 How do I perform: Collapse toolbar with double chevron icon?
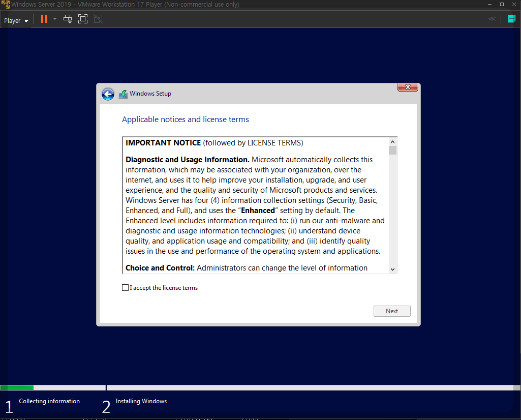pyautogui.click(x=492, y=19)
